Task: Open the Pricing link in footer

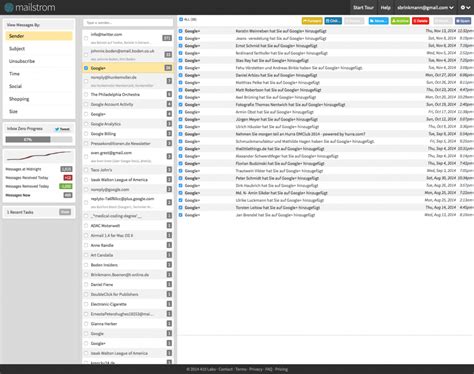Action: point(281,369)
